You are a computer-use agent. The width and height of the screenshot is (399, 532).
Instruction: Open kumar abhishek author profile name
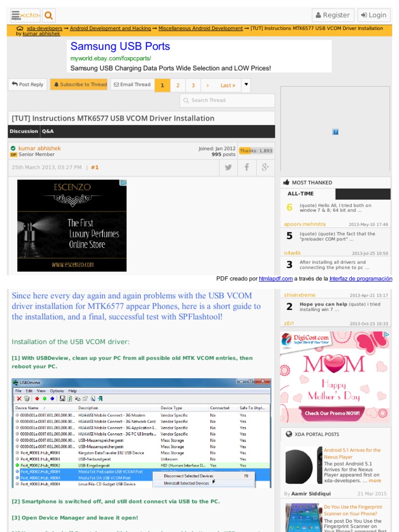pyautogui.click(x=39, y=148)
